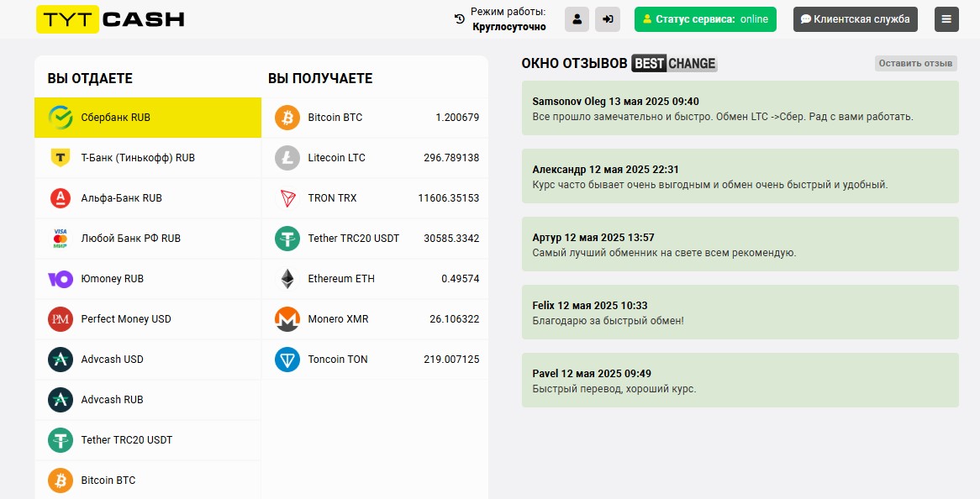The width and height of the screenshot is (980, 499).
Task: Click the Monero icon
Action: [287, 319]
